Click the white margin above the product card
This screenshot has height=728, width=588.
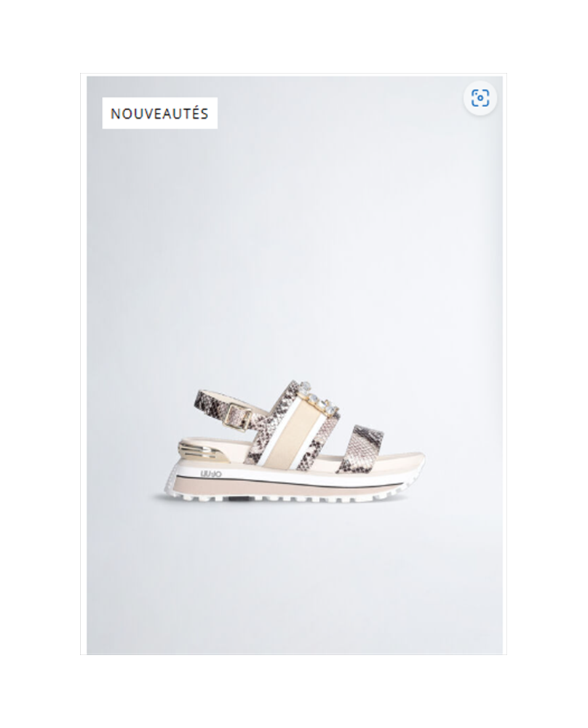tap(294, 36)
